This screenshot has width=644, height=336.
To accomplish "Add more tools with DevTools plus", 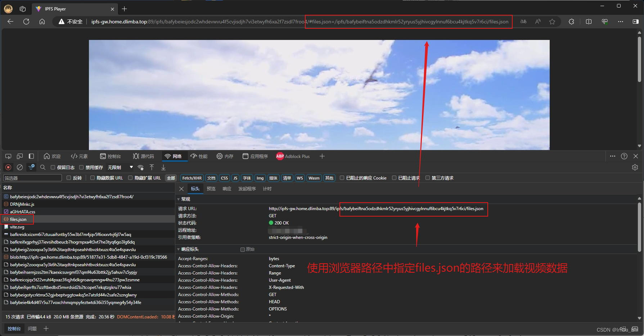I will point(322,156).
